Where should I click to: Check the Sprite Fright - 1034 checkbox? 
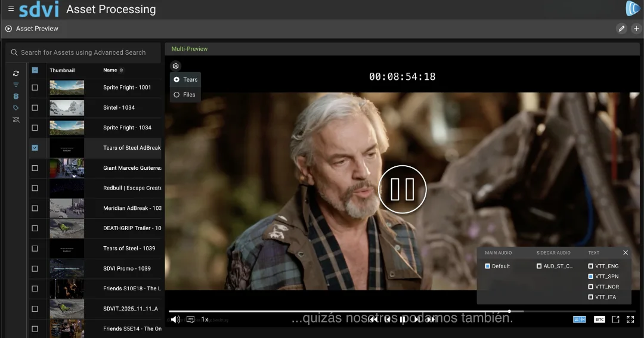click(35, 128)
